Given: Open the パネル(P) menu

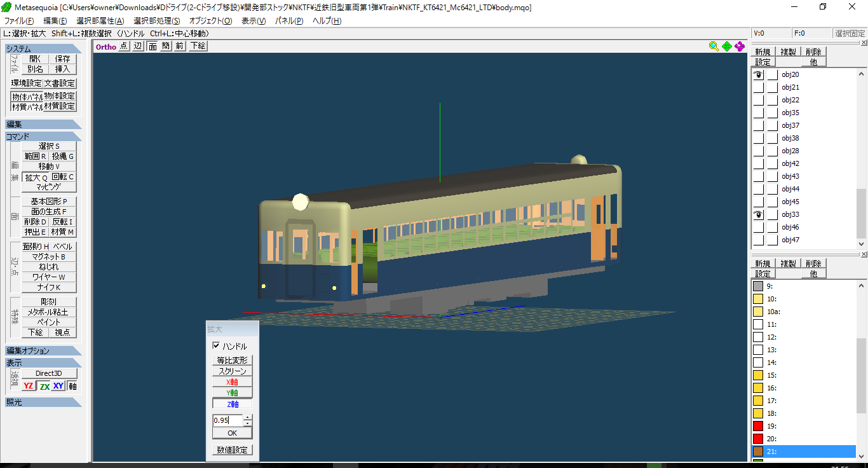Looking at the screenshot, I should [x=289, y=21].
